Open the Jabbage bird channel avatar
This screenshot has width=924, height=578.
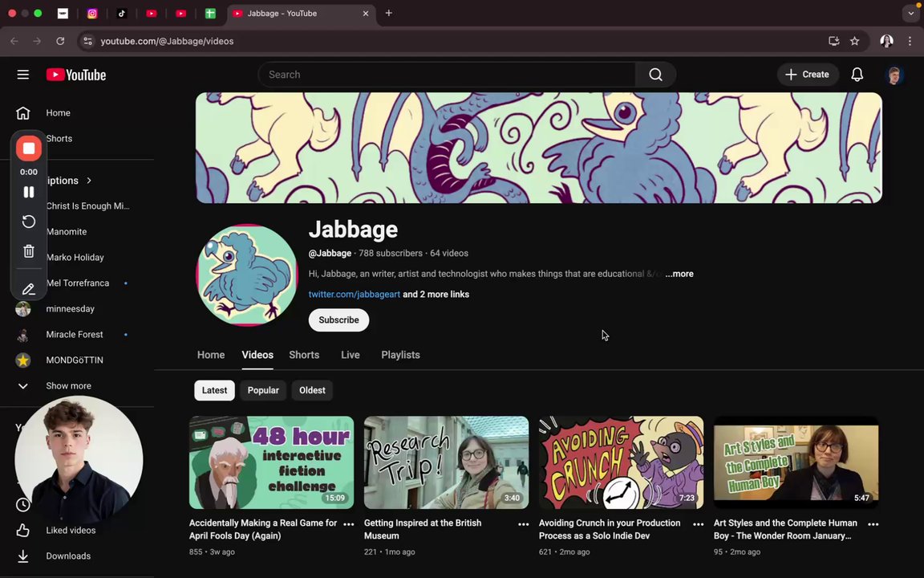pyautogui.click(x=247, y=275)
